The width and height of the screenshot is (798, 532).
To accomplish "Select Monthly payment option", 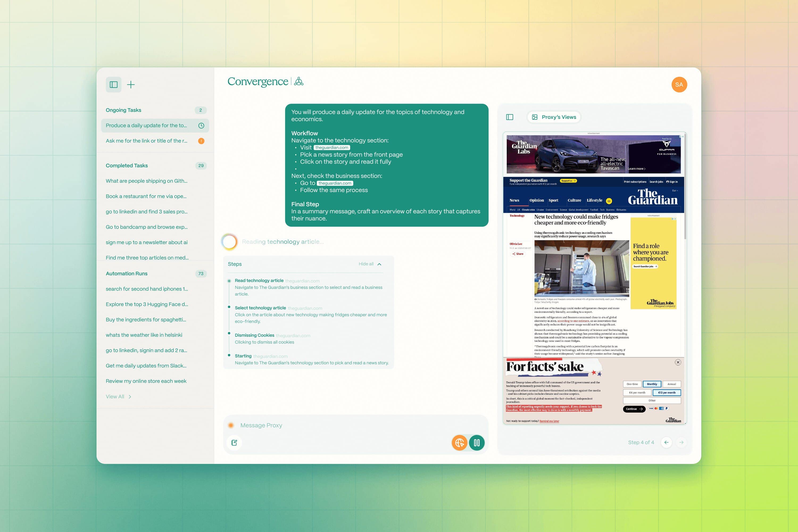I will 652,384.
